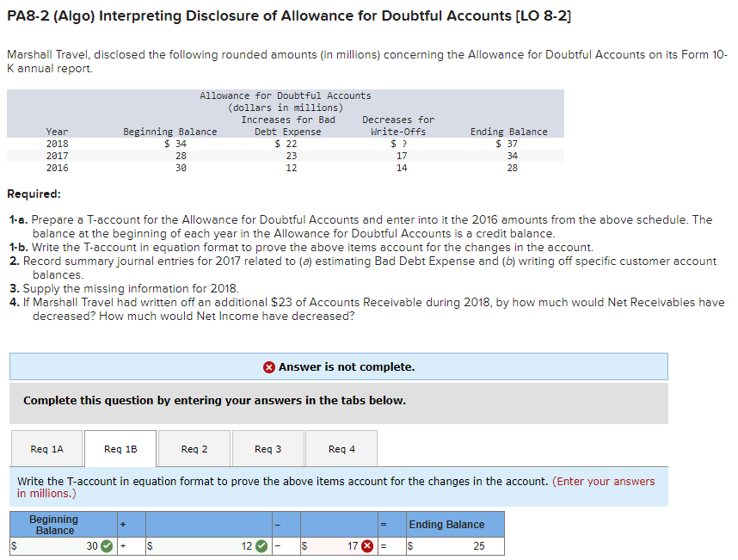Click the 'Ending Balance' blue header cell
The image size is (738, 560).
pyautogui.click(x=455, y=524)
